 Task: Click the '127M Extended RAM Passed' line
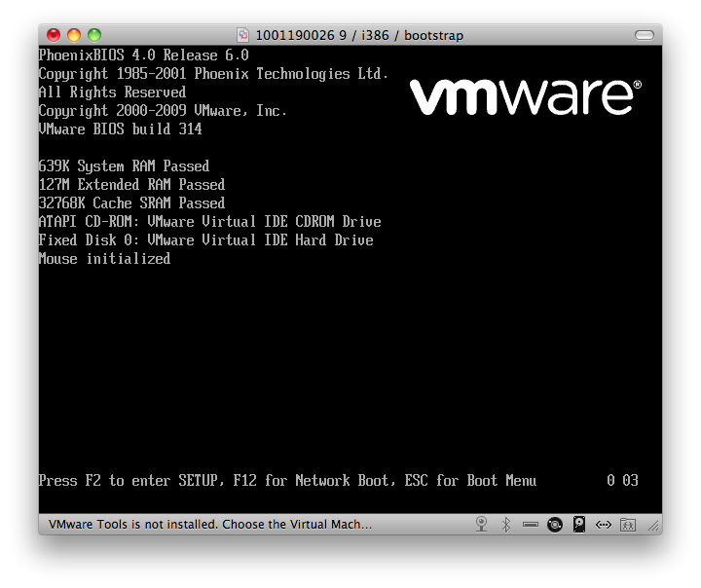(x=131, y=184)
